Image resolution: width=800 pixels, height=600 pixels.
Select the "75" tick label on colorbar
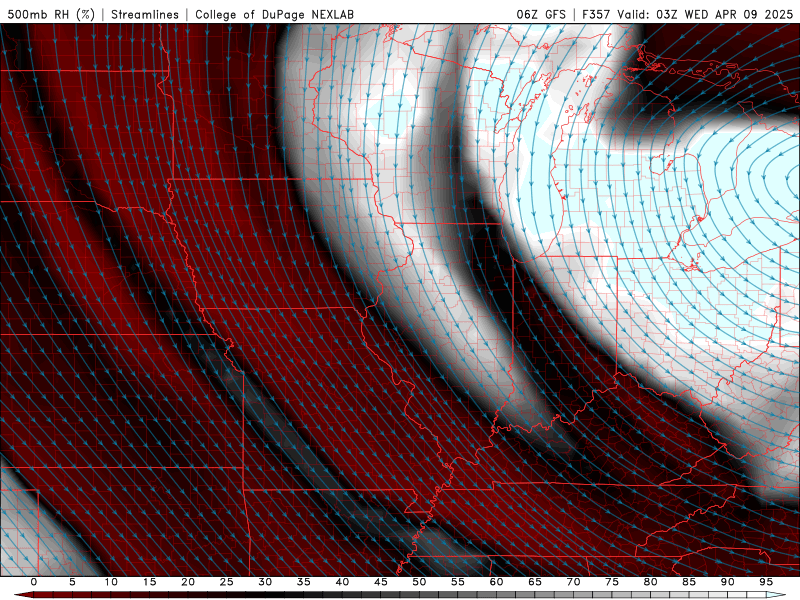click(x=612, y=582)
